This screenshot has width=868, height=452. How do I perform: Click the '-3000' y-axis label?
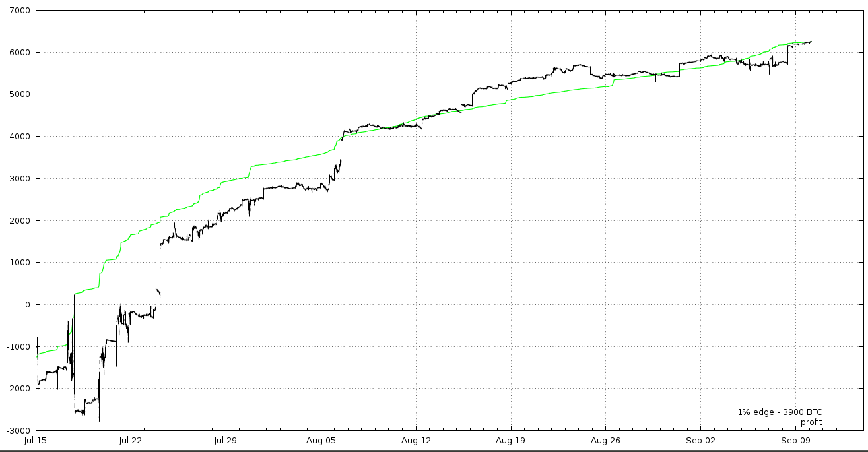coord(18,430)
